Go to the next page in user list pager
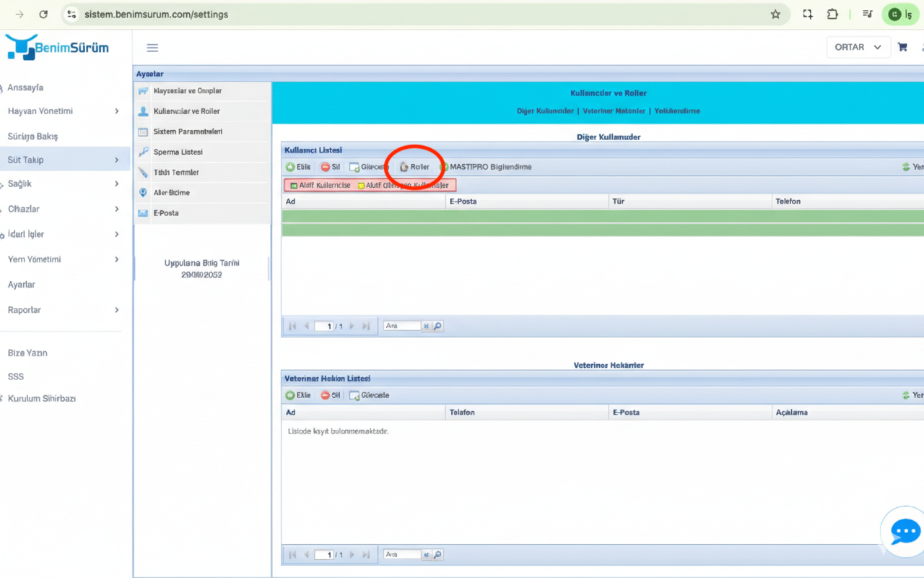 tap(352, 327)
